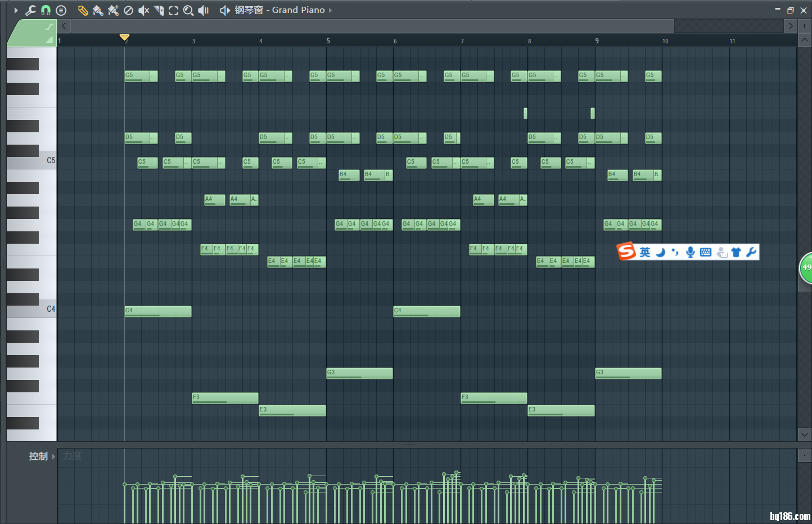The width and height of the screenshot is (812, 524).
Task: Open the wrench Tools menu
Action: [x=30, y=10]
